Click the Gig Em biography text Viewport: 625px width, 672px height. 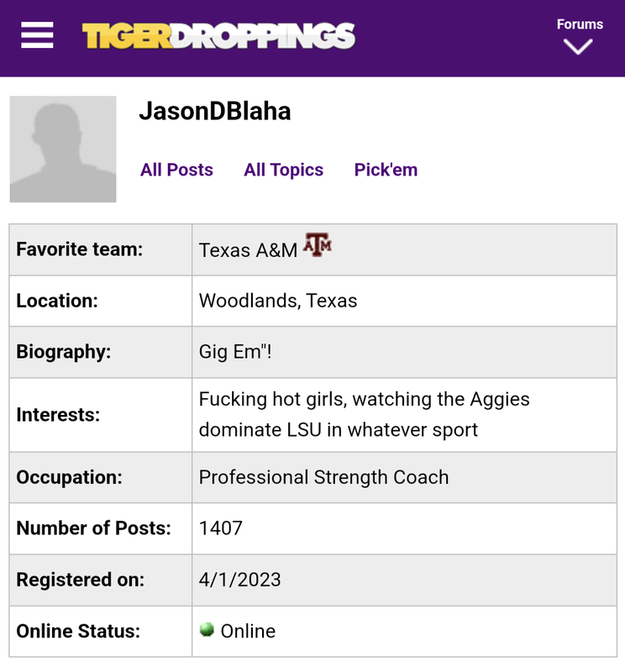click(x=235, y=352)
